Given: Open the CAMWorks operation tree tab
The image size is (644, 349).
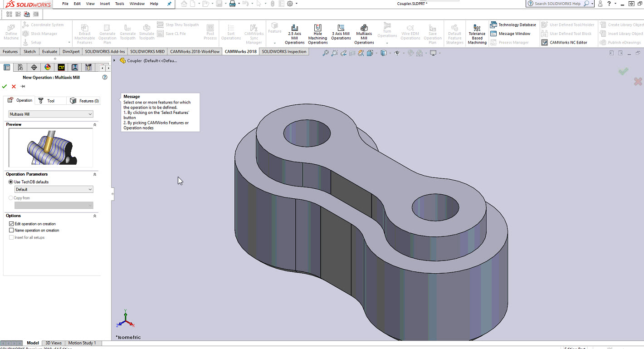Looking at the screenshot, I should tap(75, 68).
